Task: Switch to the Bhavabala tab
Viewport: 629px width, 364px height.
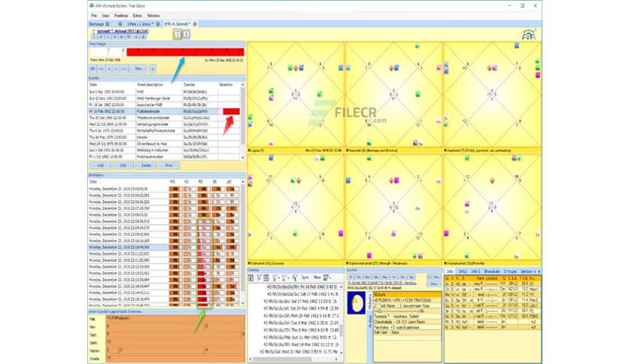Action: (492, 271)
